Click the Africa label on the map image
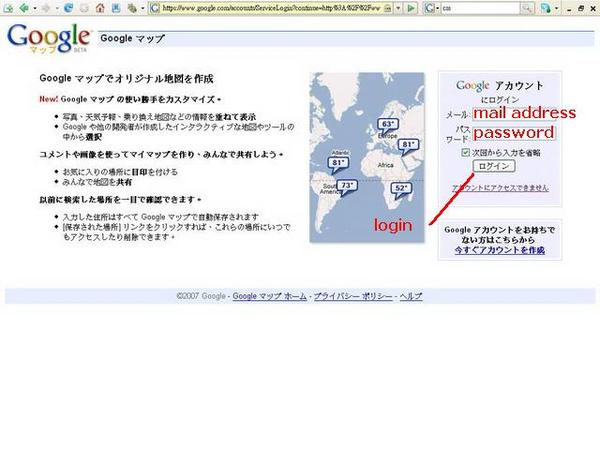Viewport: 600px width, 450px height. (x=385, y=165)
